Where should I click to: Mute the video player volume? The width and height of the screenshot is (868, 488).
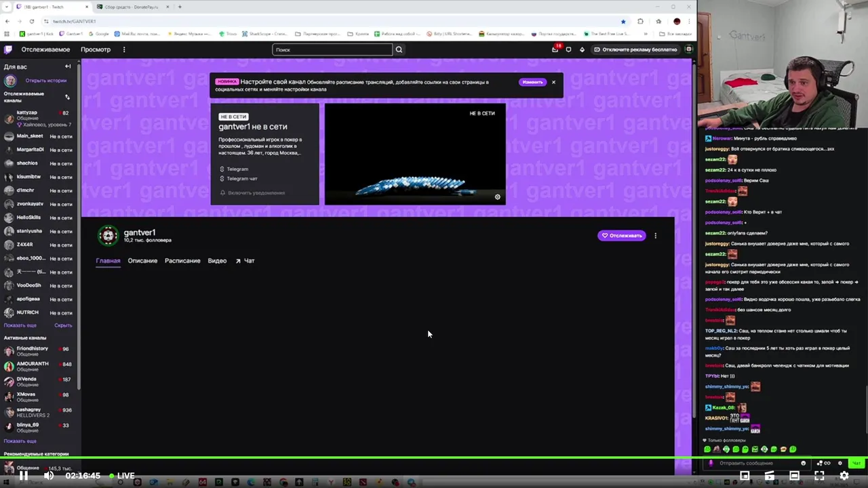coord(49,476)
